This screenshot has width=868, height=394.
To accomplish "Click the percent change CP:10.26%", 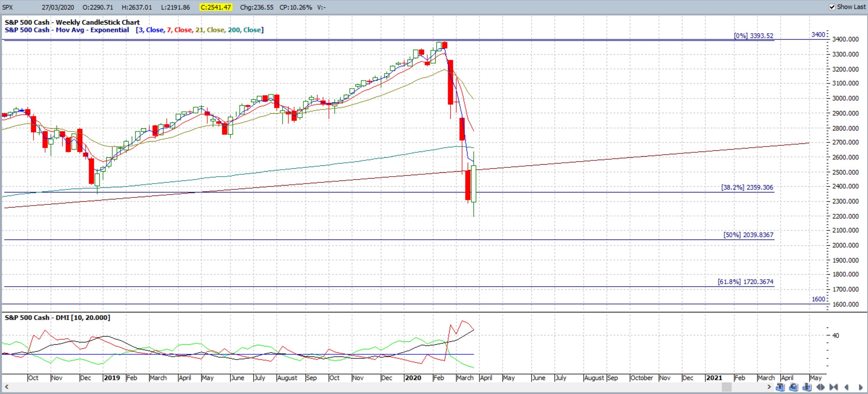I will [x=296, y=7].
